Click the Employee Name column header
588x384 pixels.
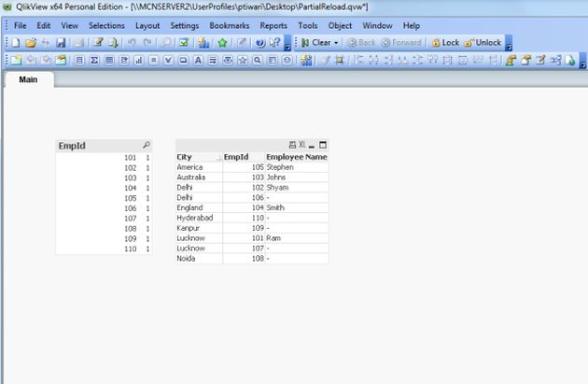pyautogui.click(x=297, y=157)
